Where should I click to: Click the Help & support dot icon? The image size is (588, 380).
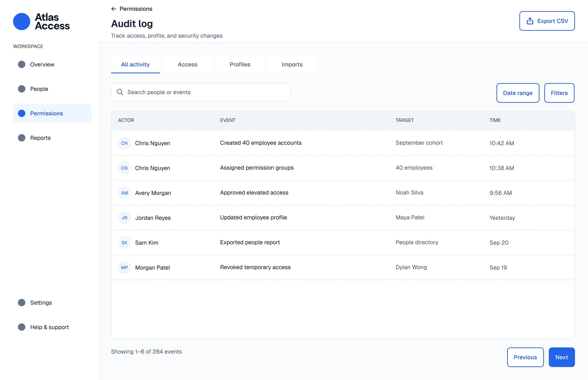22,327
